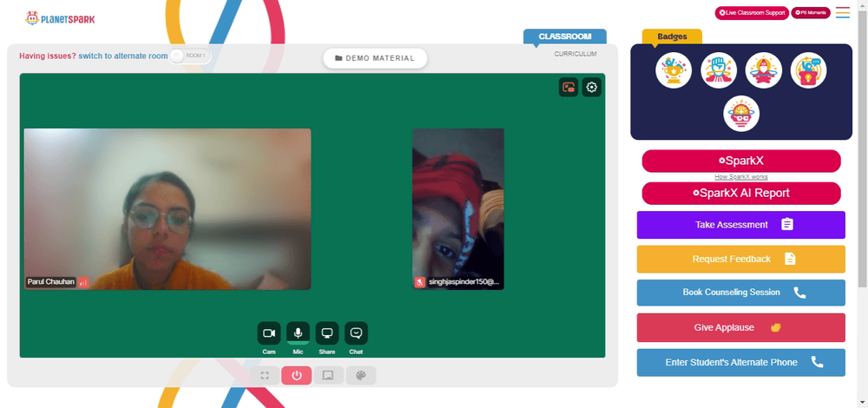This screenshot has height=408, width=868.
Task: Launch SparkX button
Action: [x=741, y=161]
